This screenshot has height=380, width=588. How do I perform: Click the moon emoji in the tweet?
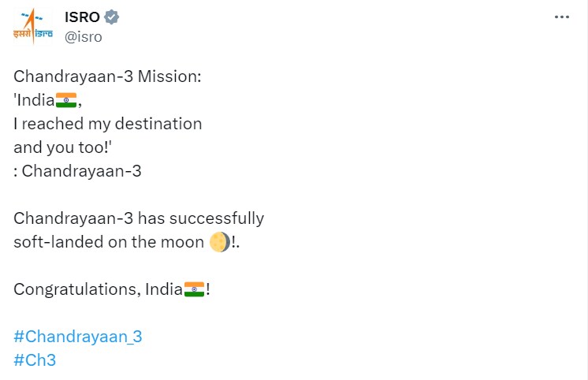pyautogui.click(x=220, y=243)
